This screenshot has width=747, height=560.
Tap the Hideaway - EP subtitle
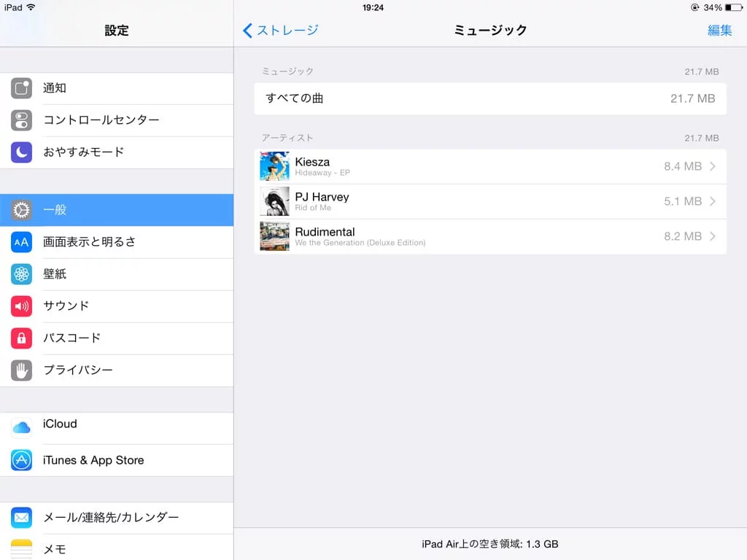coord(322,173)
